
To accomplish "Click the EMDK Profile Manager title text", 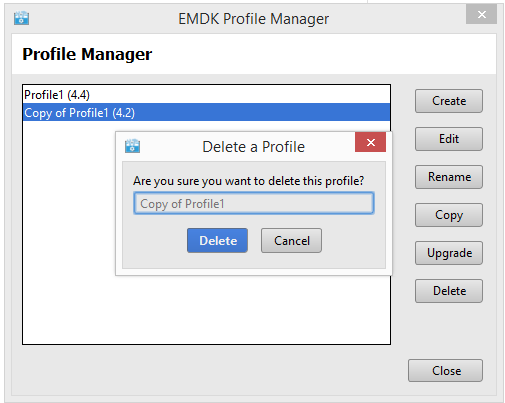I will pyautogui.click(x=253, y=19).
